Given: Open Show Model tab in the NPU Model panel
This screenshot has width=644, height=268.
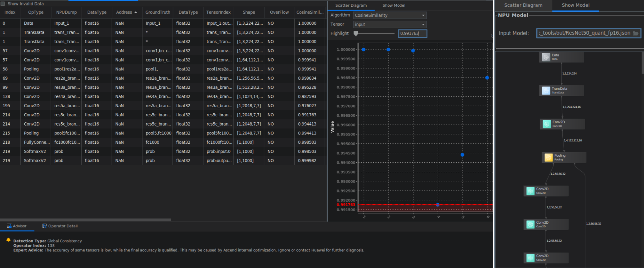Looking at the screenshot, I should click(x=575, y=5).
